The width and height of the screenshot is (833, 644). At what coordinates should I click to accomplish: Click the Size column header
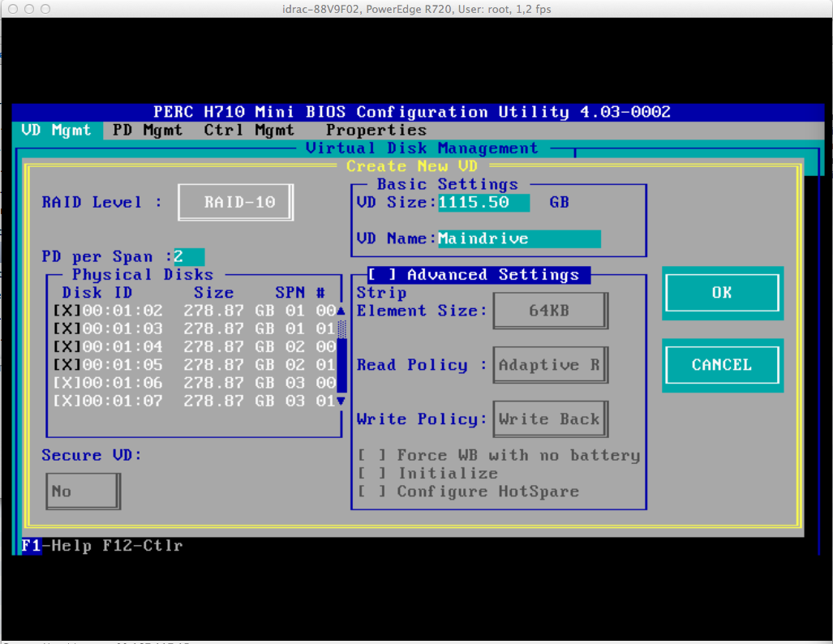tap(213, 293)
